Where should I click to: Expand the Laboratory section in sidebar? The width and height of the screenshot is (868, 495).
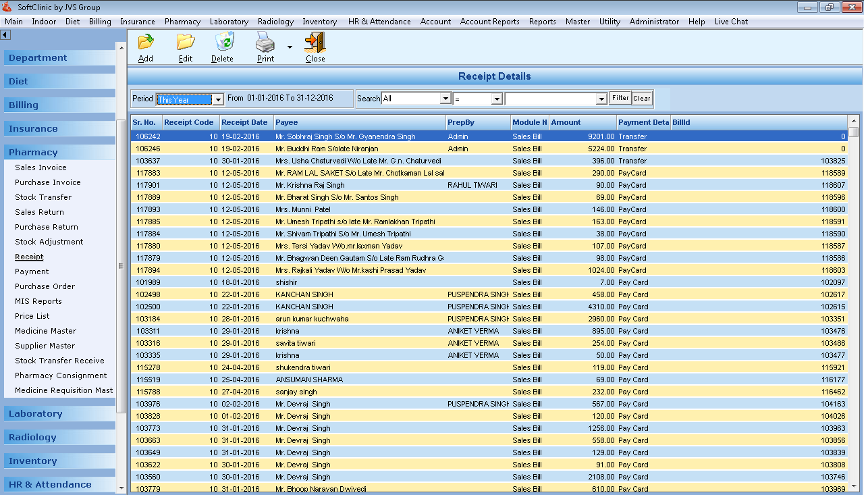[35, 413]
